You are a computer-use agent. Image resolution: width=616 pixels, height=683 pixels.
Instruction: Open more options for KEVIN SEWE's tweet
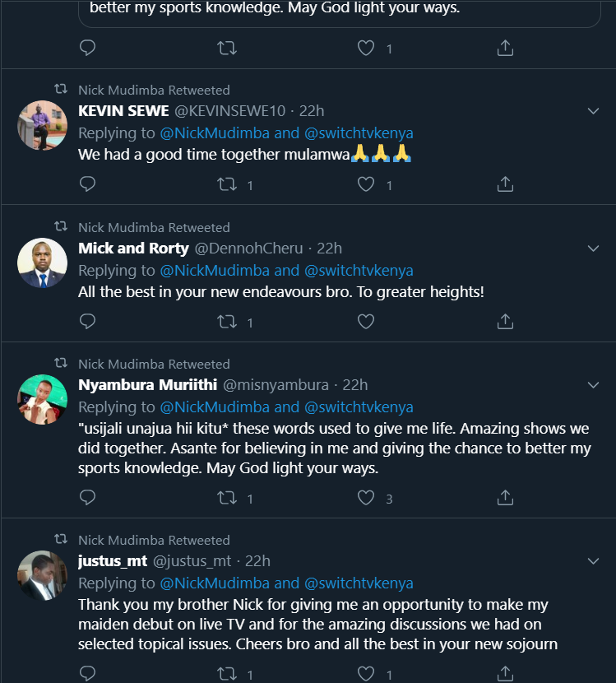(x=593, y=111)
